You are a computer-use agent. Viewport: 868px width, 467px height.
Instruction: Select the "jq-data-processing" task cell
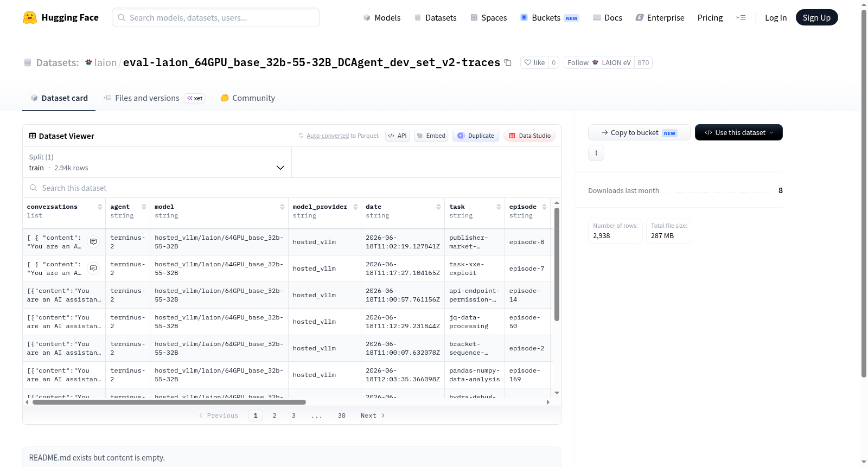pos(475,322)
